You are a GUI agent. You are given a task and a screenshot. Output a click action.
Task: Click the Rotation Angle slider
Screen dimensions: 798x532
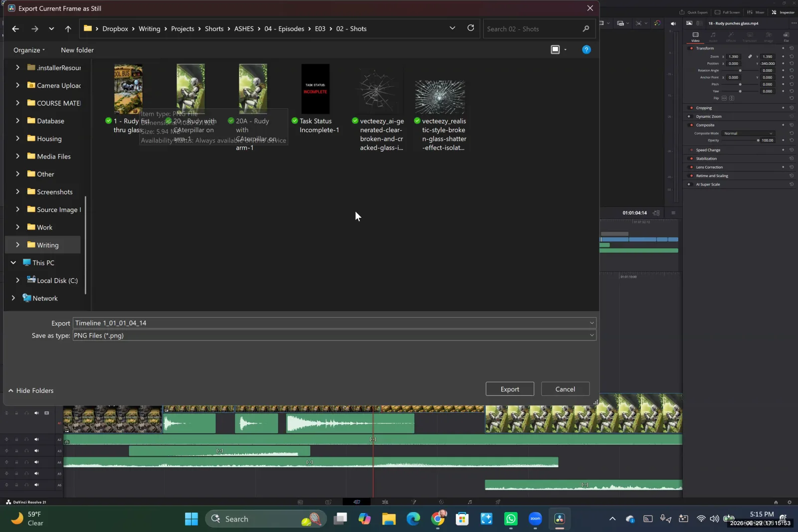pos(740,70)
